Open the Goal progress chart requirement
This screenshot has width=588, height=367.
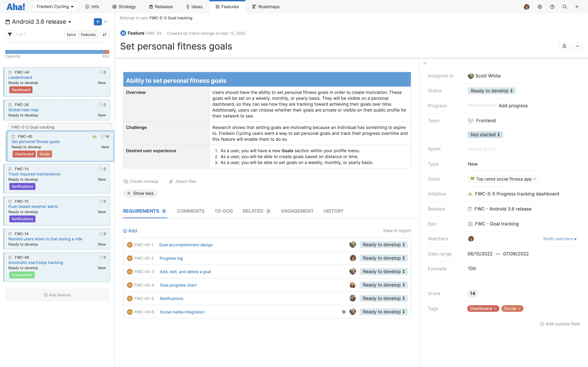coord(178,285)
